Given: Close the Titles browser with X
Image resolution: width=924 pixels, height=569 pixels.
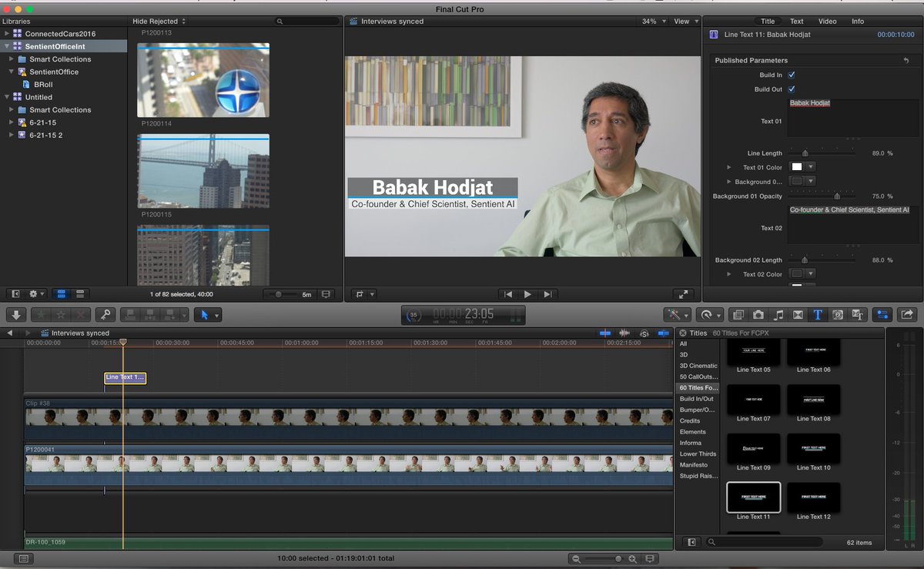Looking at the screenshot, I should tap(682, 333).
